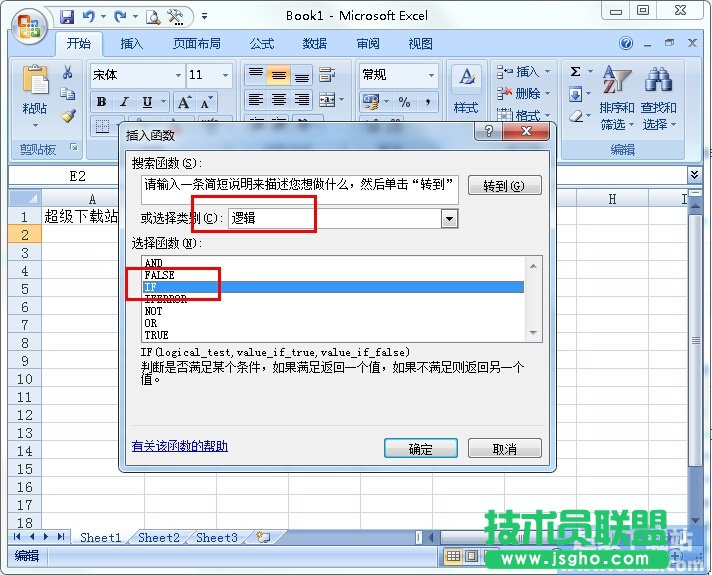Image resolution: width=712 pixels, height=575 pixels.
Task: Open the function category dropdown arrow
Action: click(x=449, y=218)
